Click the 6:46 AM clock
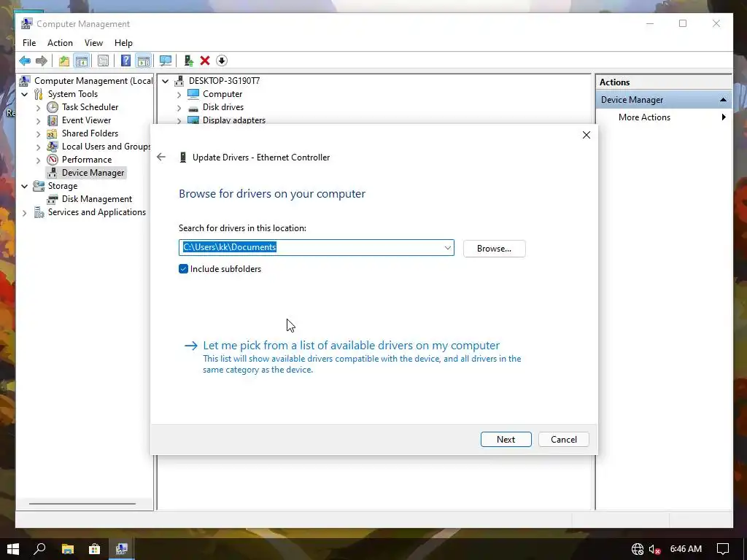Image resolution: width=747 pixels, height=560 pixels. [686, 549]
